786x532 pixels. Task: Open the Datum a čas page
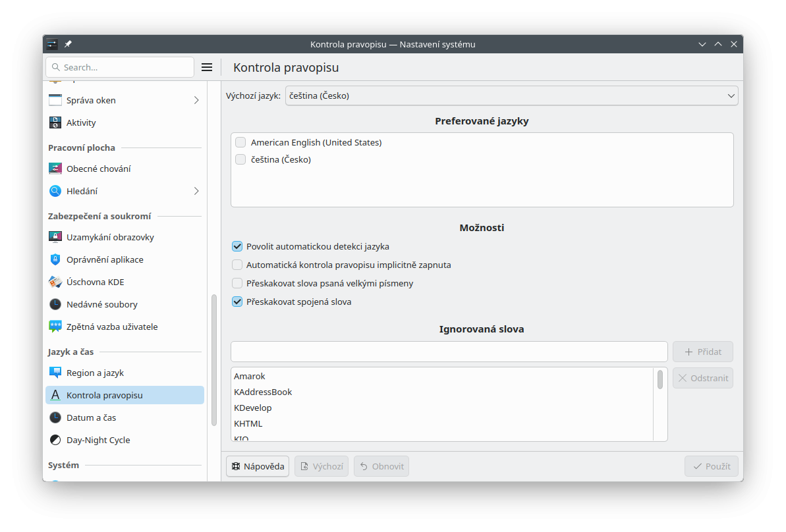[91, 417]
